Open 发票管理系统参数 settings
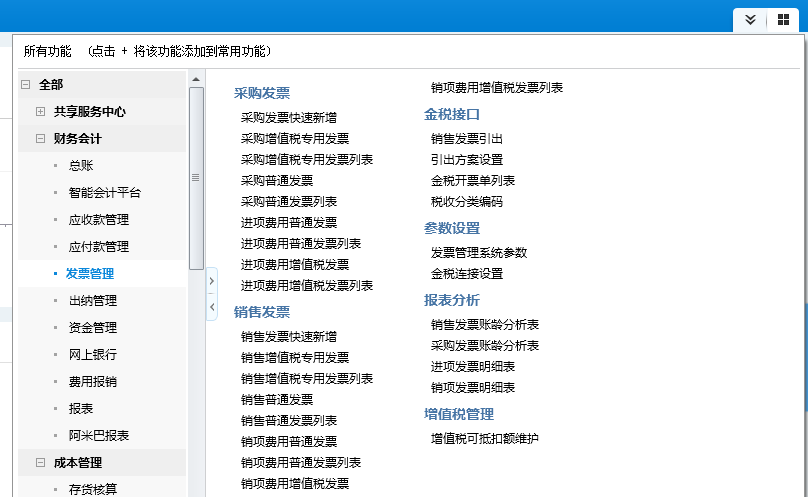 pos(478,252)
